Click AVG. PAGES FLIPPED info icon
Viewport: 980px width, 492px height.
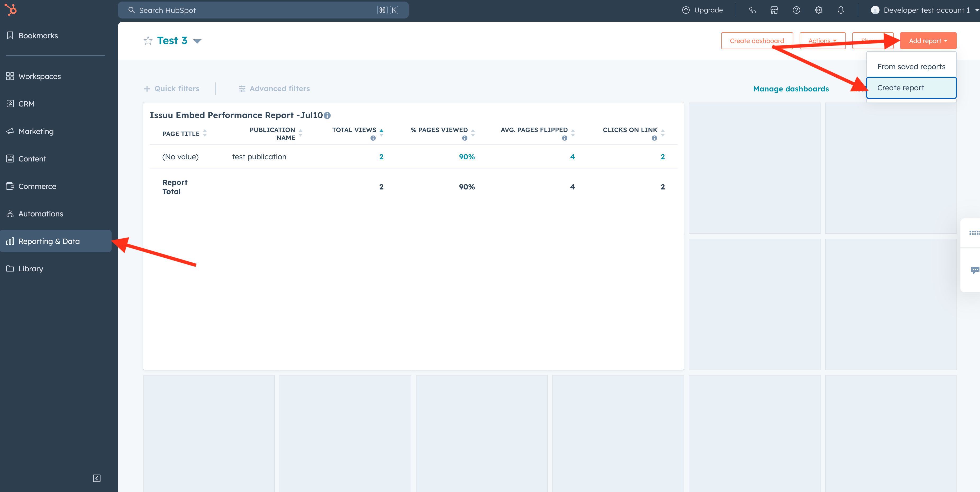click(x=565, y=138)
